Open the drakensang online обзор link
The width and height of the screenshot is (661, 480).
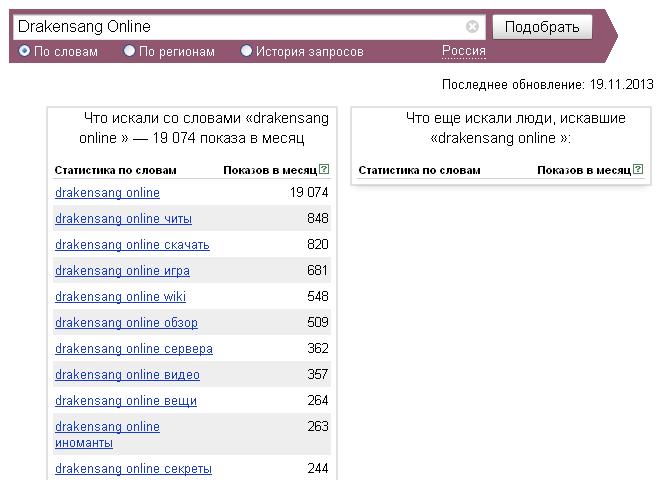[x=126, y=323]
